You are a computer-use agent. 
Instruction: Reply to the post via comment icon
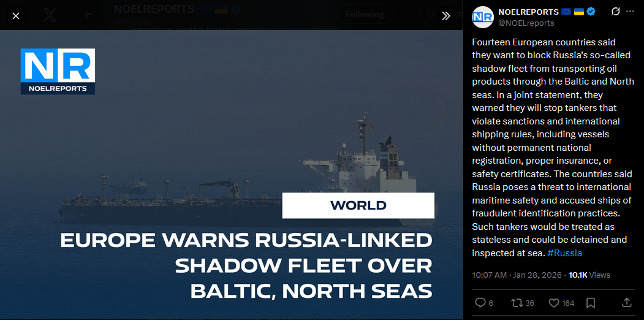point(484,303)
